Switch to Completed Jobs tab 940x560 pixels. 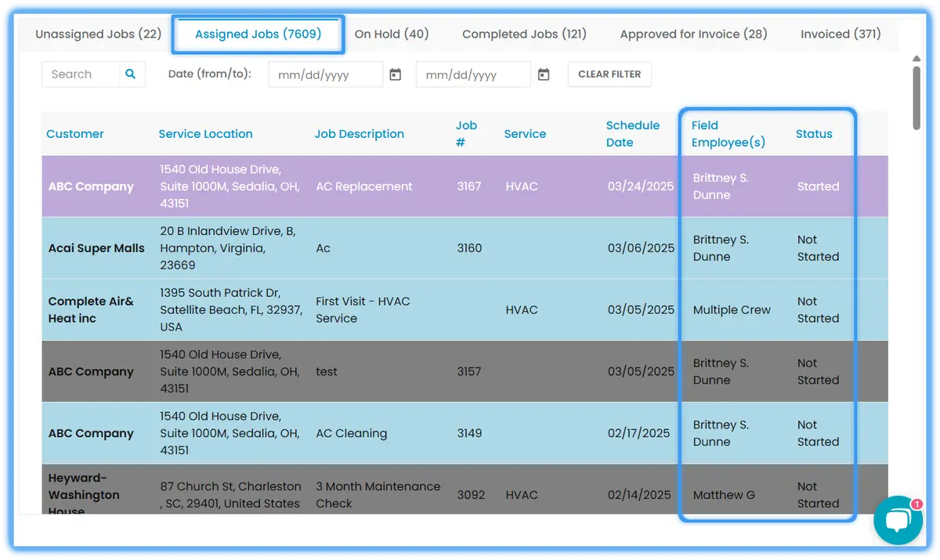pos(524,34)
